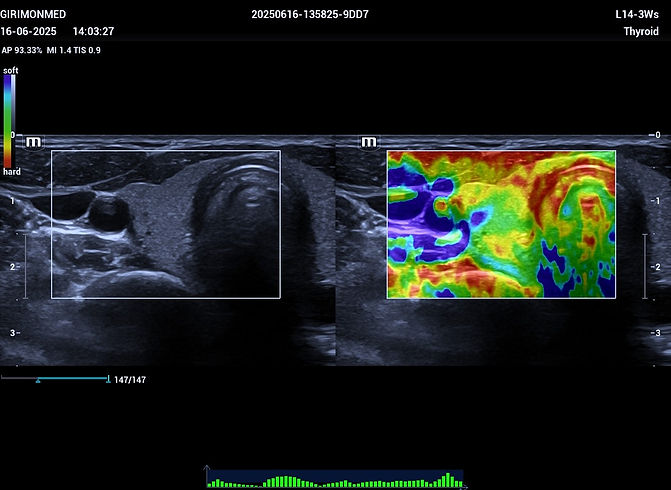Click the 147/147 frame counter
This screenshot has height=490, width=671.
pos(130,380)
